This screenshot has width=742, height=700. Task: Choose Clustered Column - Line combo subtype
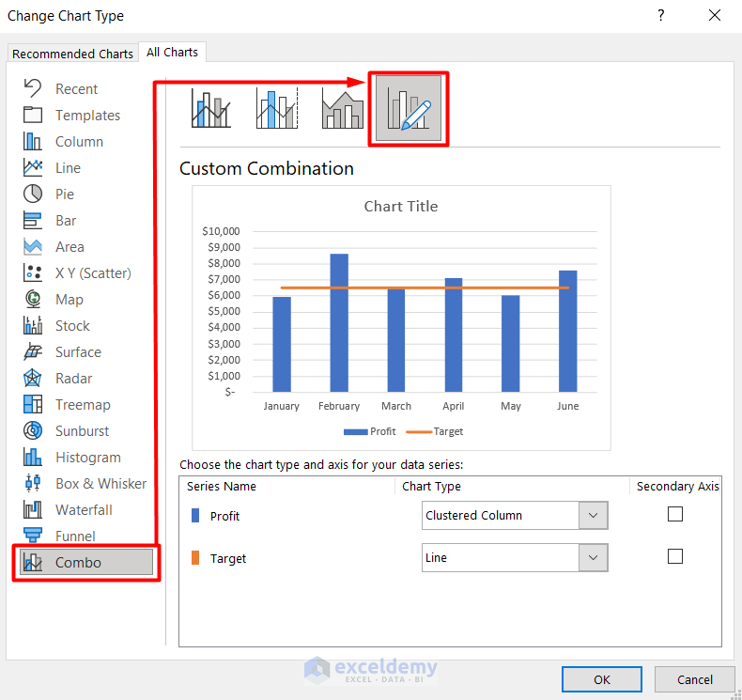click(211, 108)
